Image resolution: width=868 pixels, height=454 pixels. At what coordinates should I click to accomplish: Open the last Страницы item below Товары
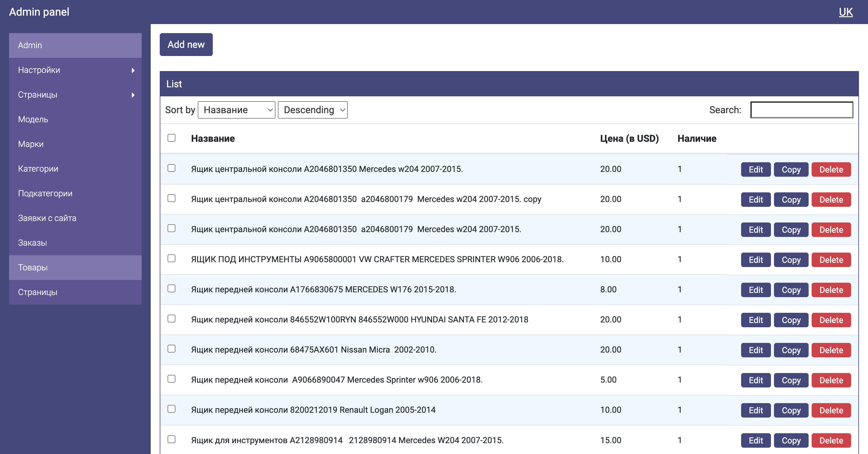pos(75,292)
